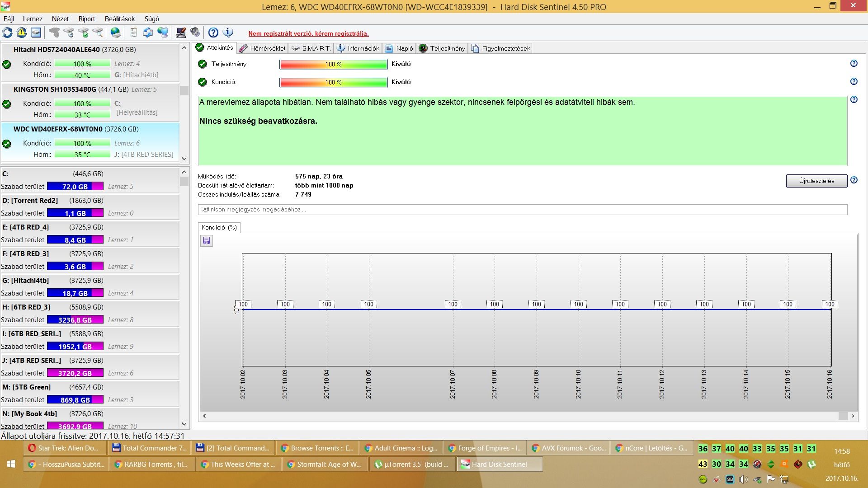
Task: Click the disk with magnifier toolbar icon
Action: pyautogui.click(x=98, y=33)
